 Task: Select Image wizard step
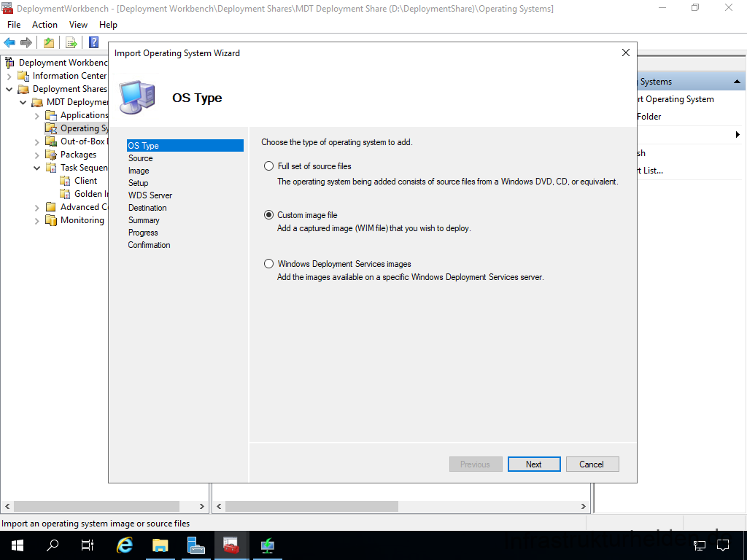[x=139, y=171]
